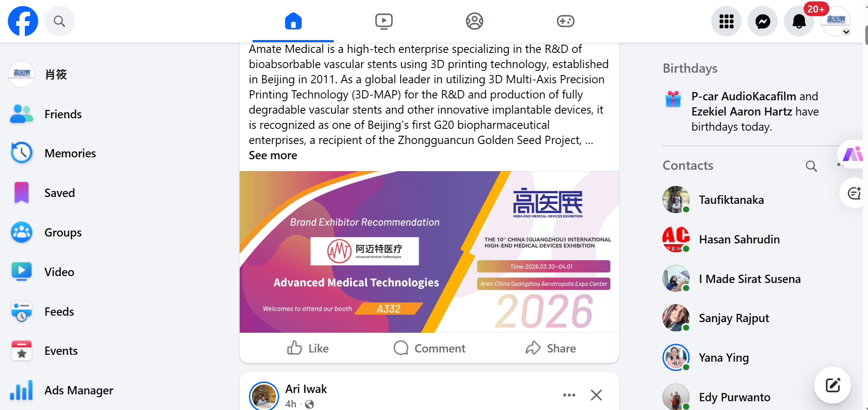This screenshot has height=410, width=868.
Task: Expand post text with See more
Action: 273,156
